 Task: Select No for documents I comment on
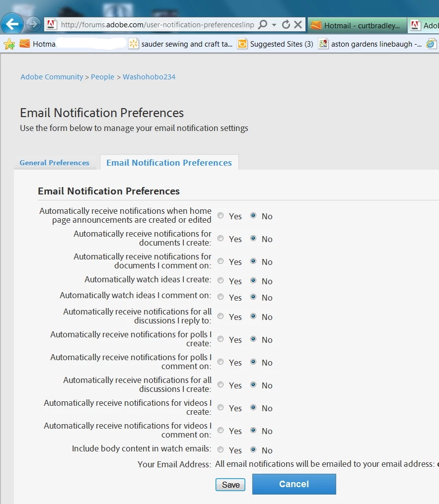[253, 261]
